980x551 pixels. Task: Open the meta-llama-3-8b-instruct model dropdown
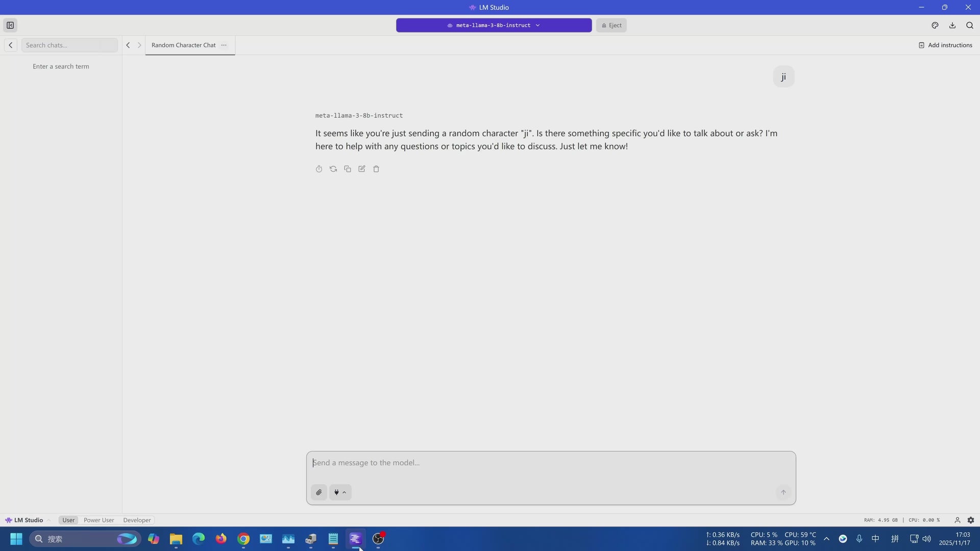click(x=494, y=25)
